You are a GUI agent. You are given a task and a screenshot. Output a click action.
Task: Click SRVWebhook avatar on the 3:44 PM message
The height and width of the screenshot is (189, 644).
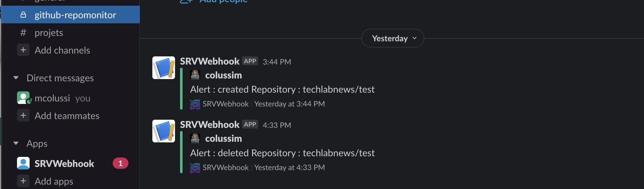164,68
